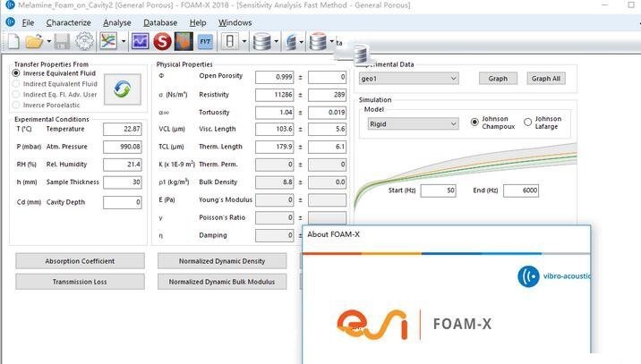This screenshot has width=641, height=364.
Task: Expand the curves graph icon dropdown arrow
Action: pyautogui.click(x=124, y=42)
